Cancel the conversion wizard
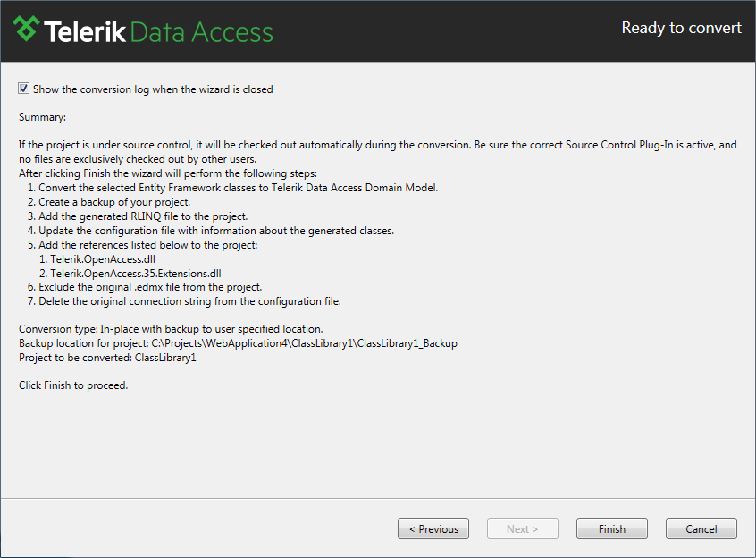This screenshot has width=756, height=558. [701, 528]
